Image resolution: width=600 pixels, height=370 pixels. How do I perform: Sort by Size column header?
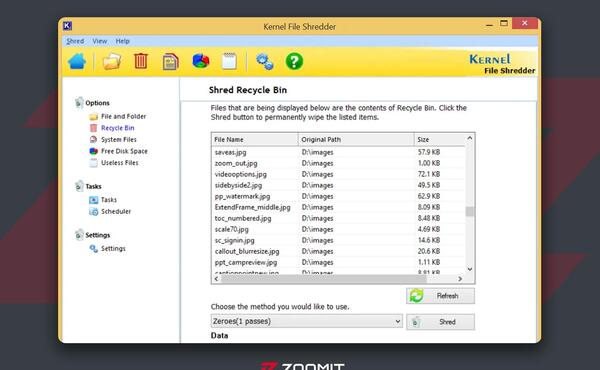tap(440, 139)
